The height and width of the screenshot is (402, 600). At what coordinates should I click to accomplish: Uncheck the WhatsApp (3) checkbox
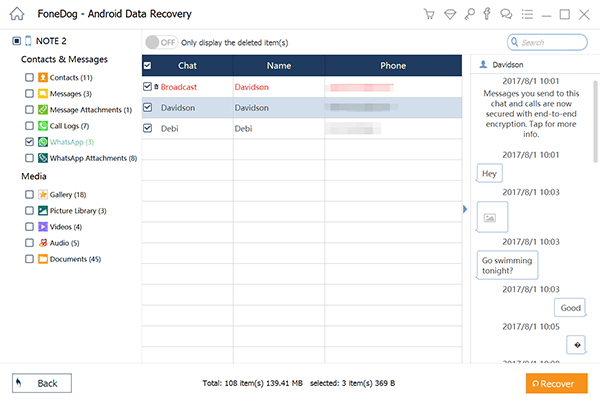tap(29, 142)
